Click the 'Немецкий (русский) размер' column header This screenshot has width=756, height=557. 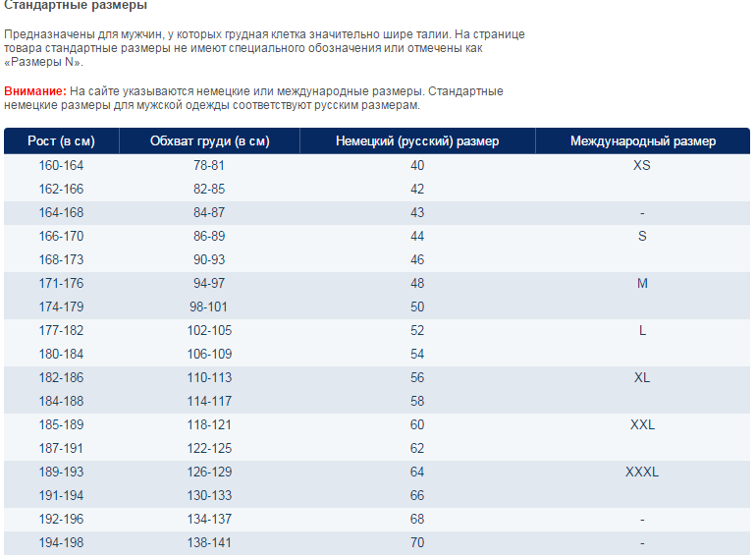pos(417,140)
